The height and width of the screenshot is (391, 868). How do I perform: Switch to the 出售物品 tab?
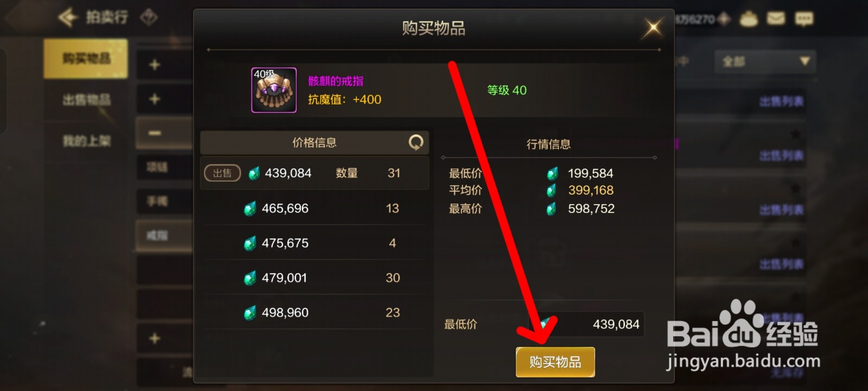(86, 100)
